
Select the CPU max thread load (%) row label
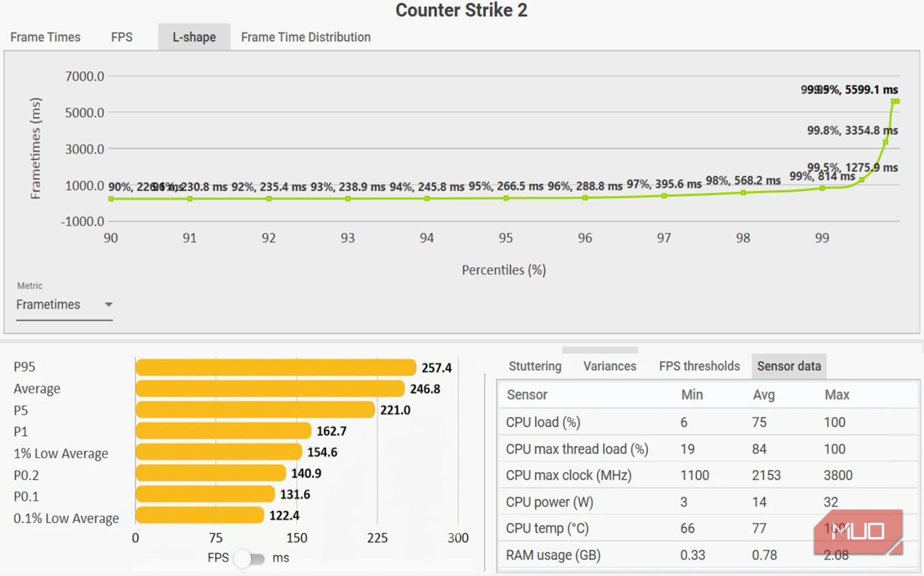(577, 449)
